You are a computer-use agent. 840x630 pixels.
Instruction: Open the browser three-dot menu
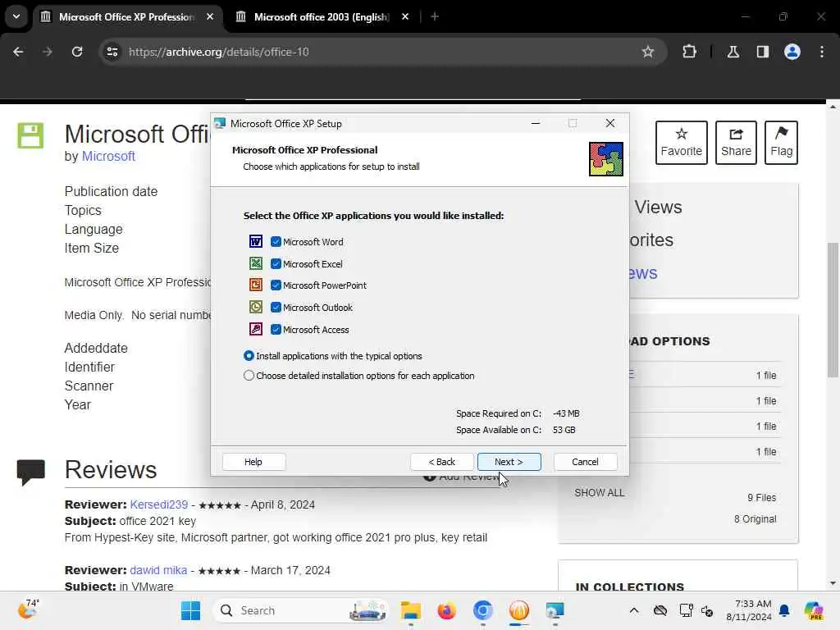coord(822,52)
